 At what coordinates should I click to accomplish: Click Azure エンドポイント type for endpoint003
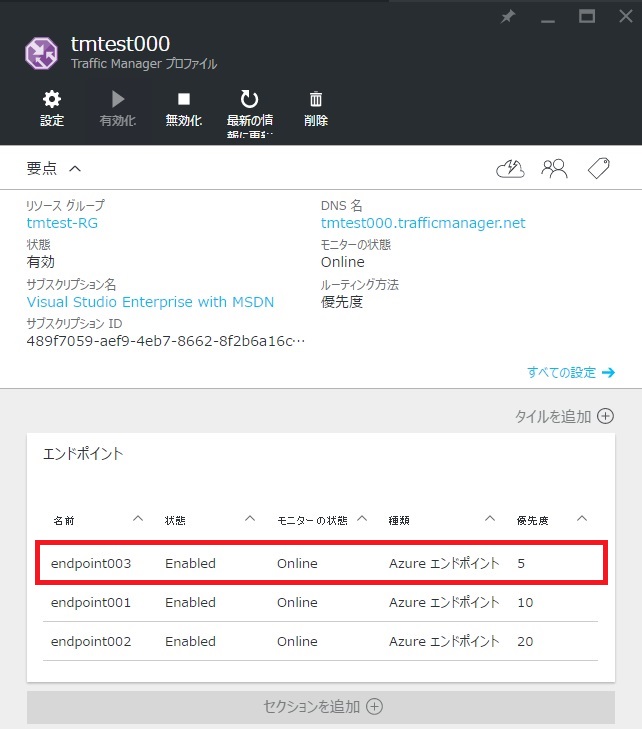(x=444, y=563)
